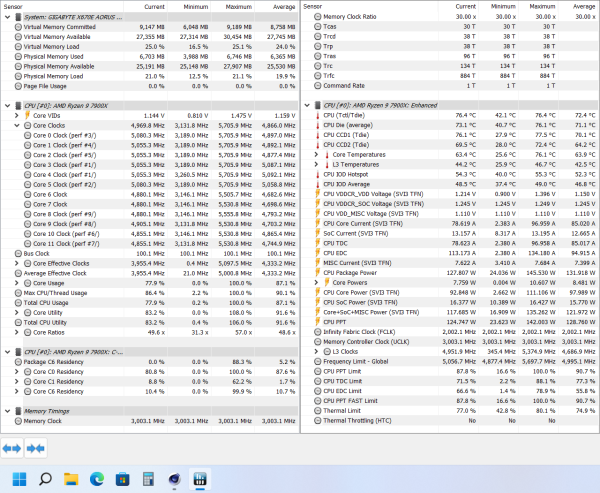600x493 pixels.
Task: Open Calculator from taskbar
Action: tap(148, 479)
